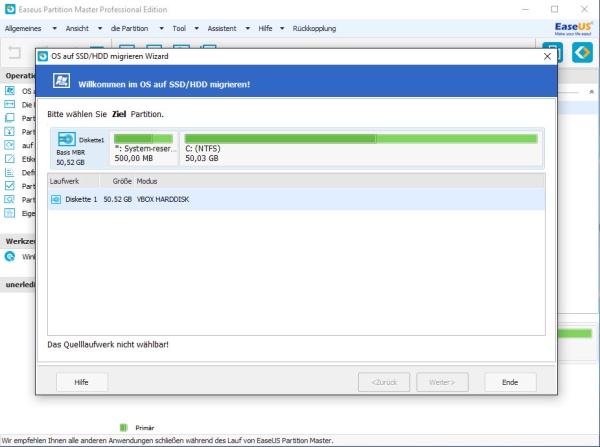Viewport: 600px width, 447px height.
Task: Open the Allgemeines menu
Action: [x=23, y=28]
